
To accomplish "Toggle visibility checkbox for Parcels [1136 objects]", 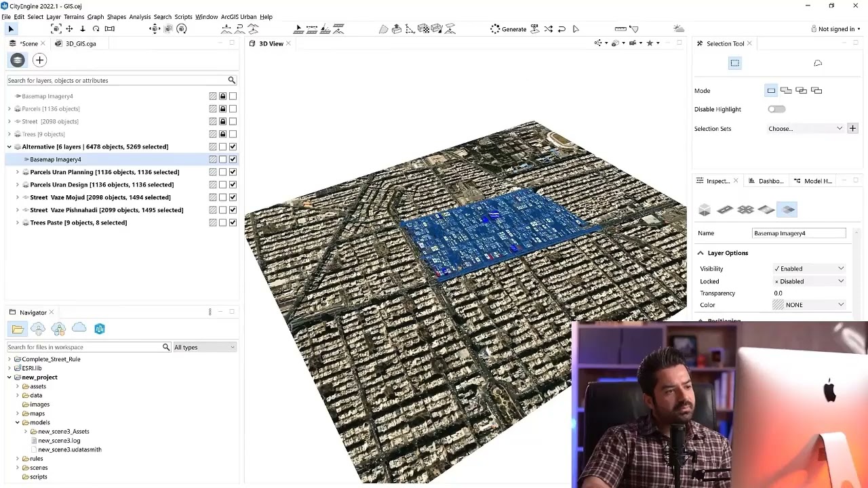I will [x=233, y=108].
